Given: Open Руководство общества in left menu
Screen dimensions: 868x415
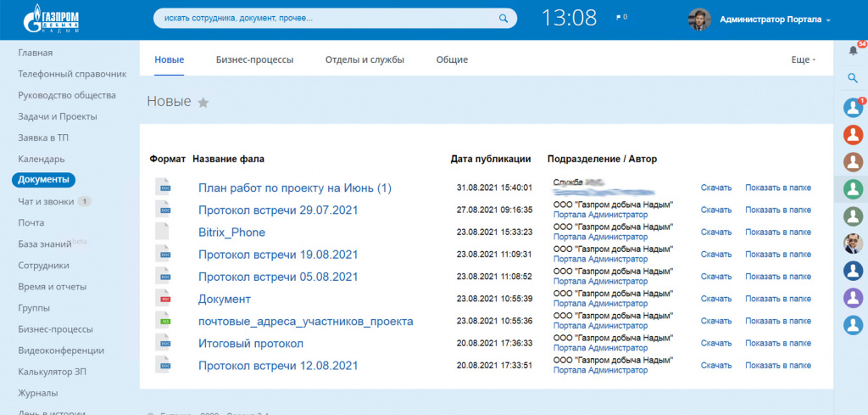Looking at the screenshot, I should coord(67,95).
